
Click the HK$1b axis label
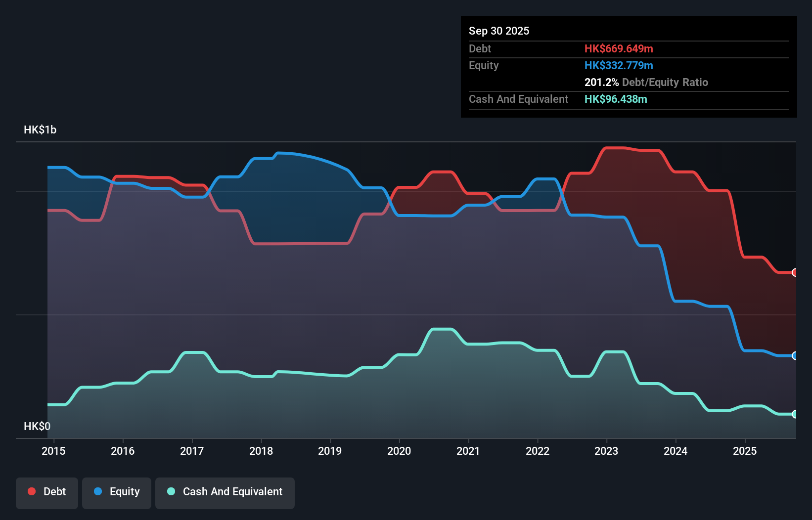coord(40,130)
